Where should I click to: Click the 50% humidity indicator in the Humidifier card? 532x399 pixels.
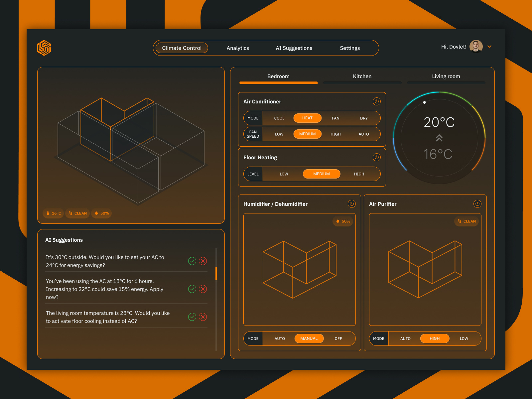(x=342, y=221)
